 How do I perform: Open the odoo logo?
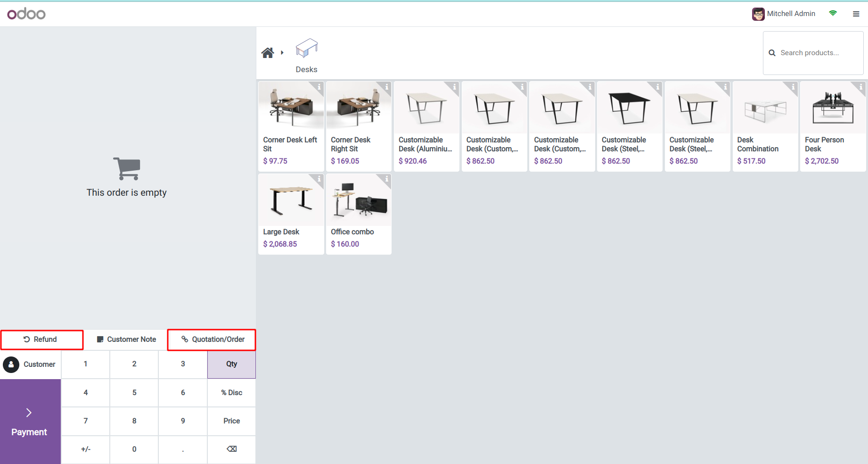[26, 14]
